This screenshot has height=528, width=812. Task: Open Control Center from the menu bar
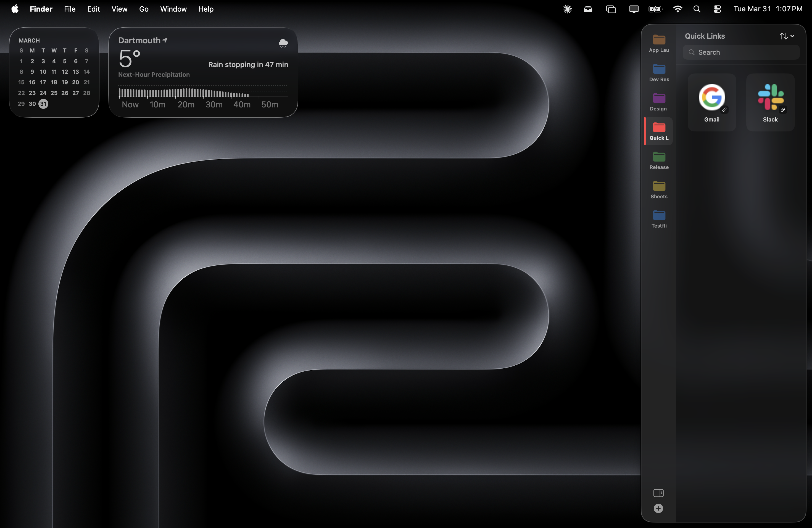coord(717,9)
